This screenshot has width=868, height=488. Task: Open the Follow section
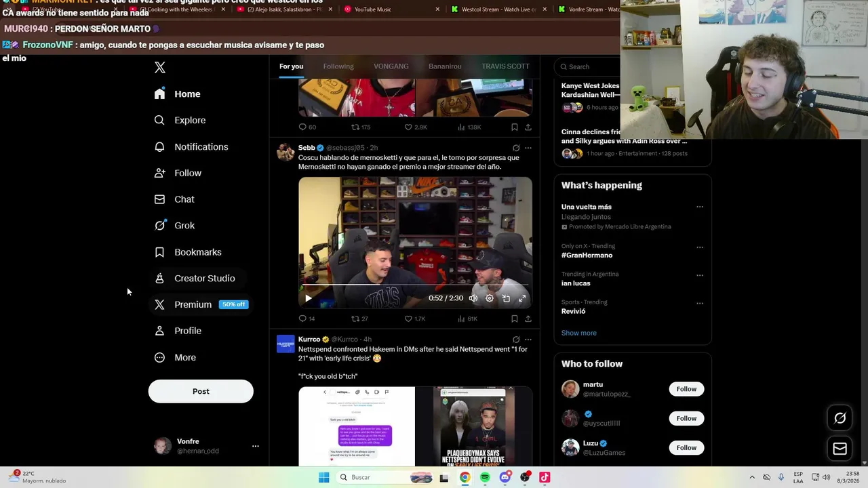pos(178,174)
